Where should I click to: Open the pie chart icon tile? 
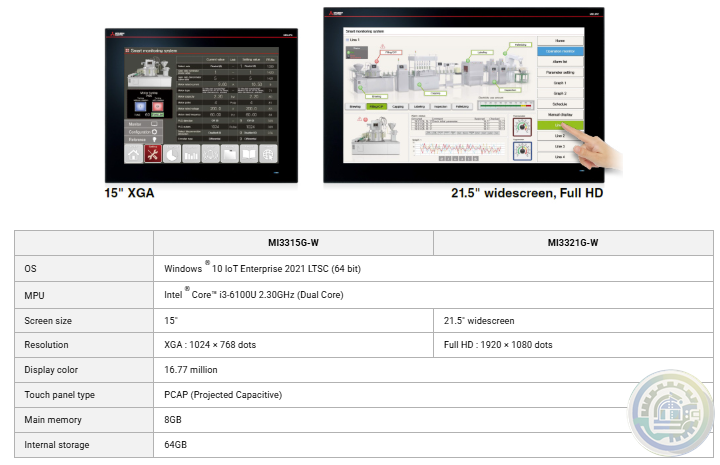pyautogui.click(x=173, y=154)
